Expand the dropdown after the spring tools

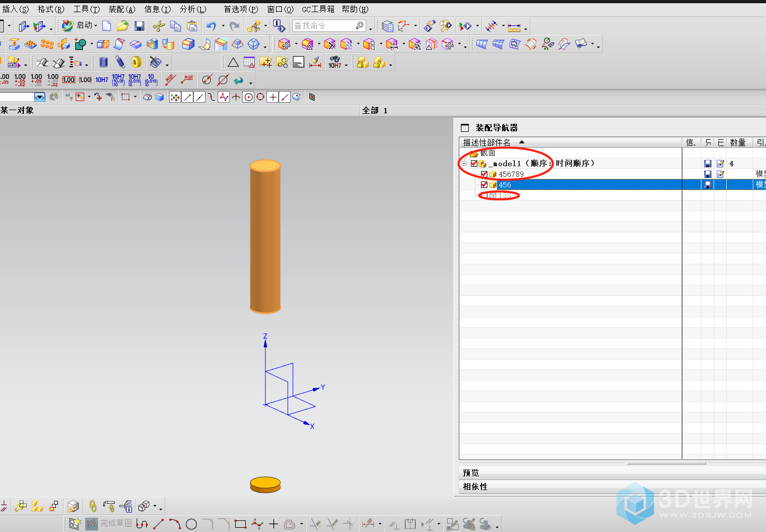point(167,65)
